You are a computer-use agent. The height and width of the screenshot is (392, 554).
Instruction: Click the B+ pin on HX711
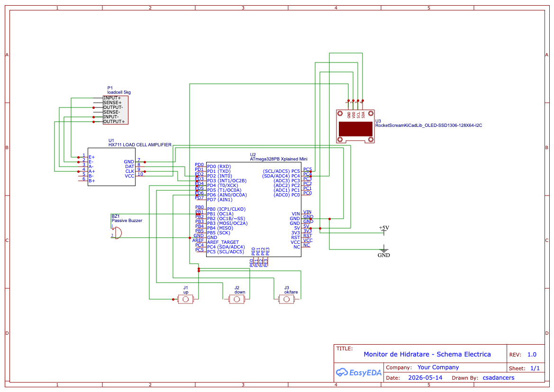(91, 181)
